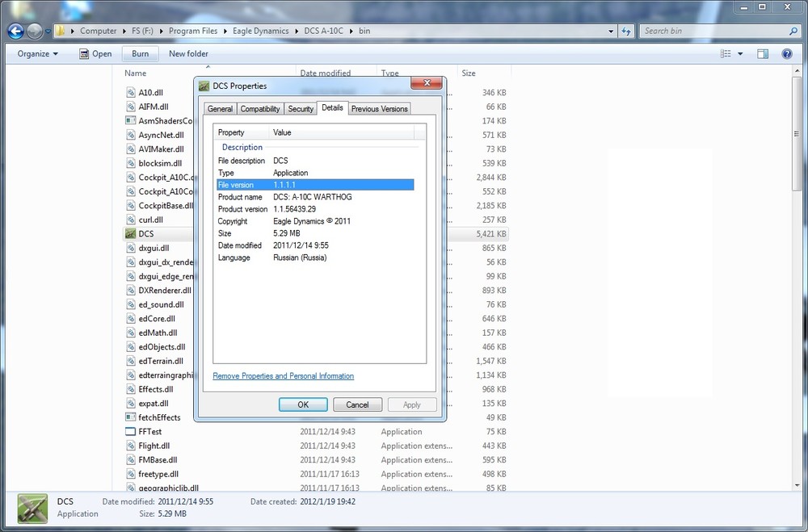The width and height of the screenshot is (808, 532).
Task: Click the Burn toolbar button
Action: [x=140, y=53]
